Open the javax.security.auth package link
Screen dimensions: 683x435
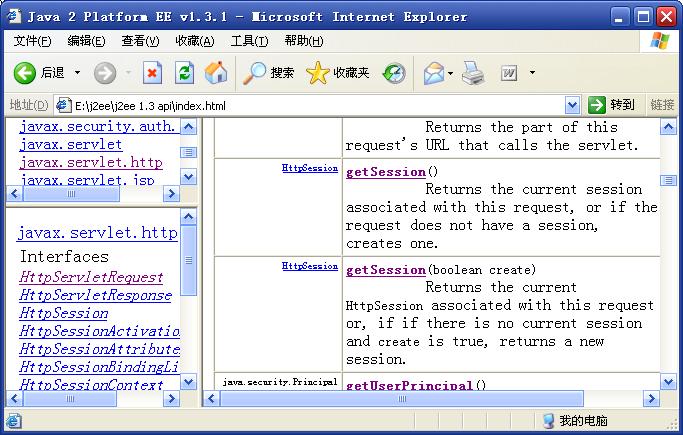click(98, 126)
